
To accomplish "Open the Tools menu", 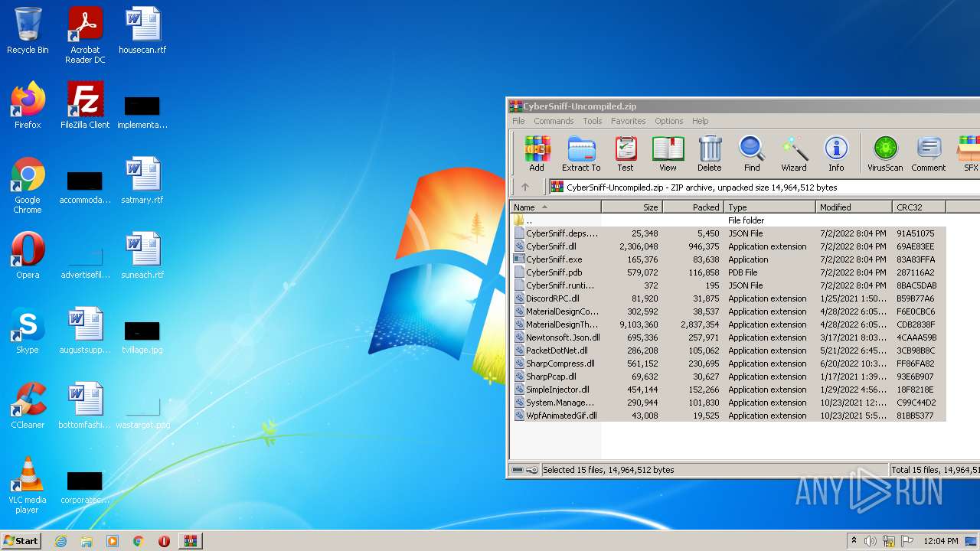I will pos(593,121).
